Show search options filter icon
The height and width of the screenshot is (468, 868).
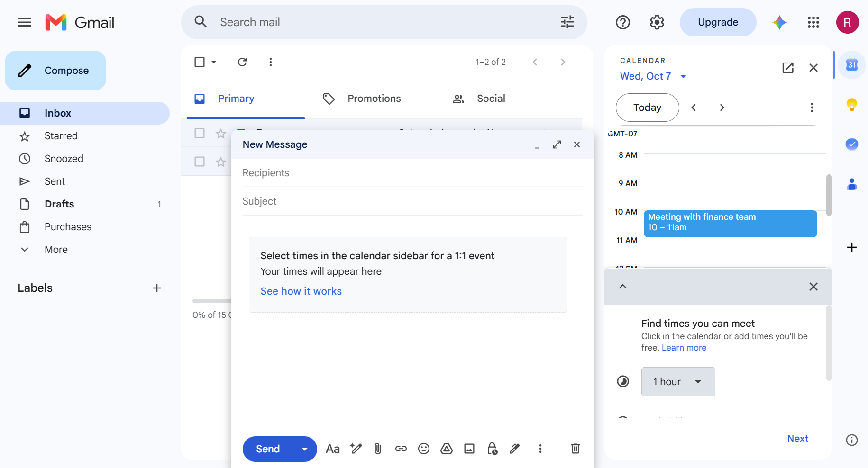(567, 22)
